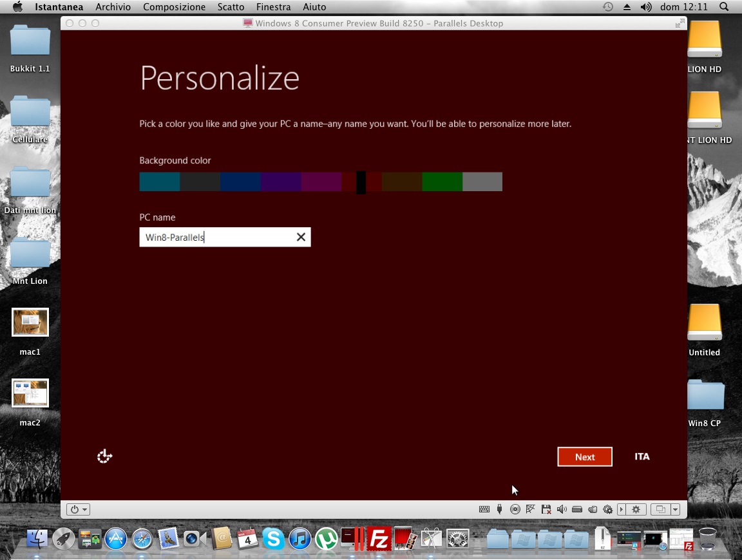Open the Parallels keyboard status icon

pos(484,509)
